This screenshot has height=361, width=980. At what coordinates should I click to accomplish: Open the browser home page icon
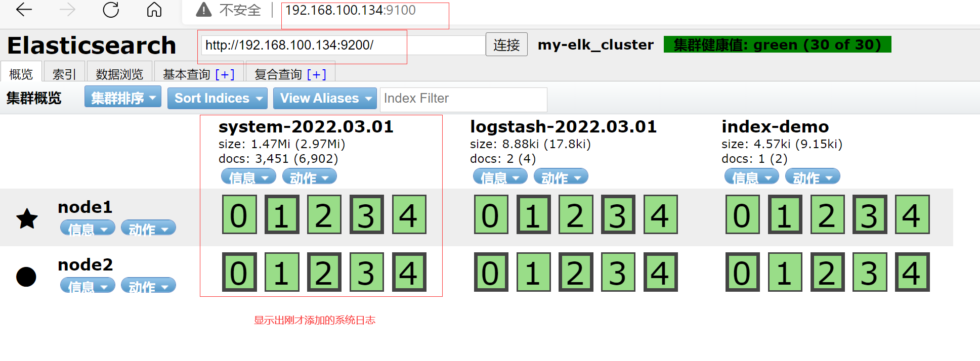(154, 10)
